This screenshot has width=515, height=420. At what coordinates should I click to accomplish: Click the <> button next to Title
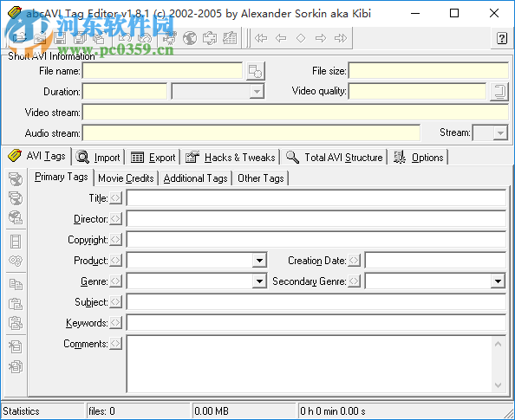[x=115, y=198]
